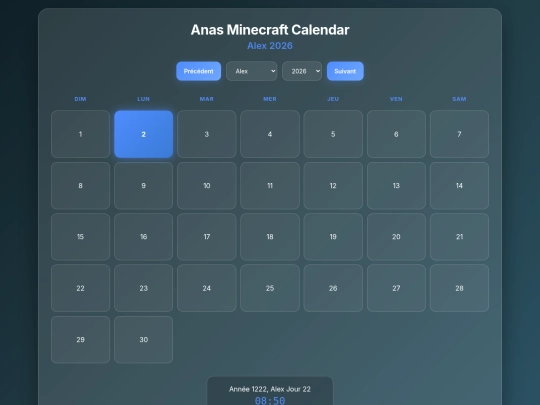Click the MER weekday header
Image resolution: width=540 pixels, height=405 pixels.
pyautogui.click(x=270, y=99)
